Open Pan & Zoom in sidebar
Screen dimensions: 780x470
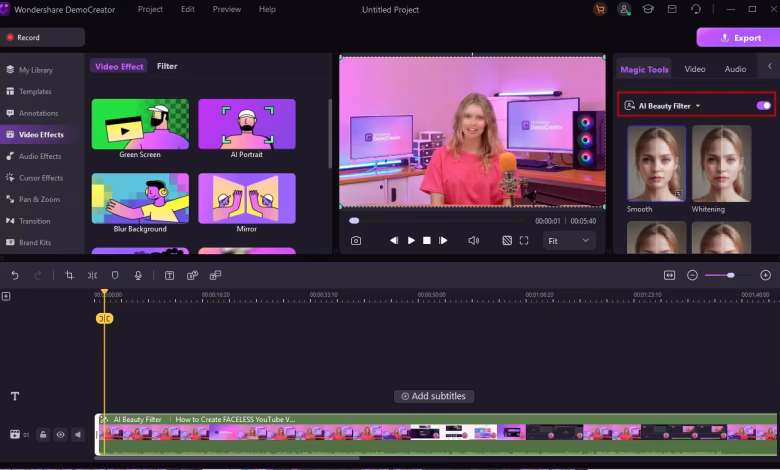(x=41, y=199)
